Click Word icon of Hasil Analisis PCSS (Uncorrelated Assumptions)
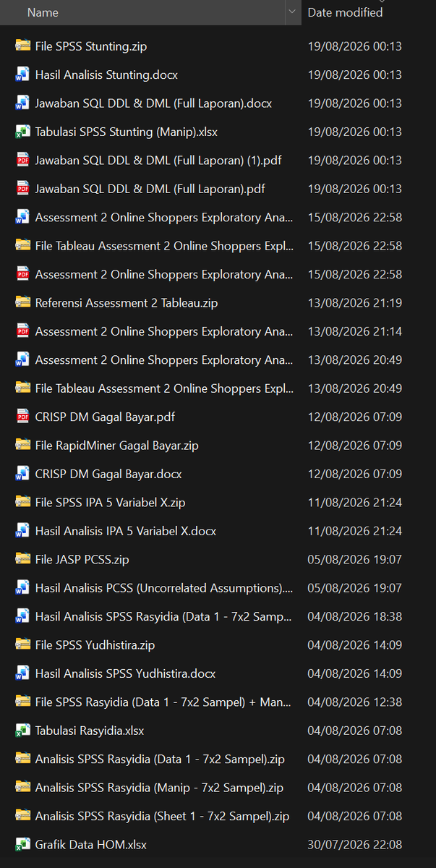The width and height of the screenshot is (436, 868). pyautogui.click(x=22, y=588)
